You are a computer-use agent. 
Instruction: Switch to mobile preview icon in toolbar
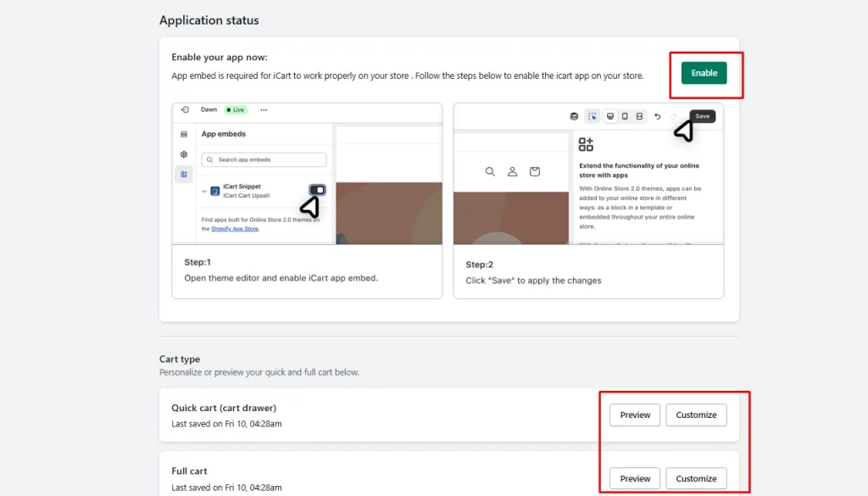625,116
